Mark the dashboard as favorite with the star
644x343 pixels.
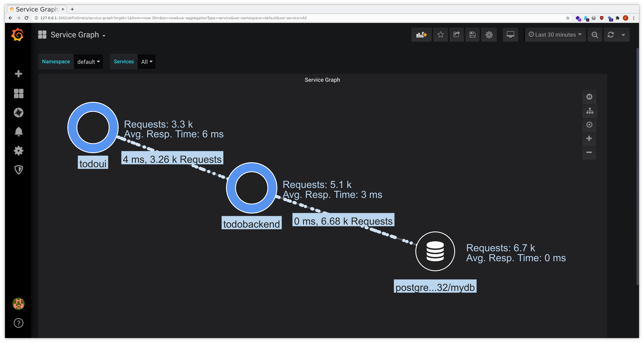coord(440,35)
